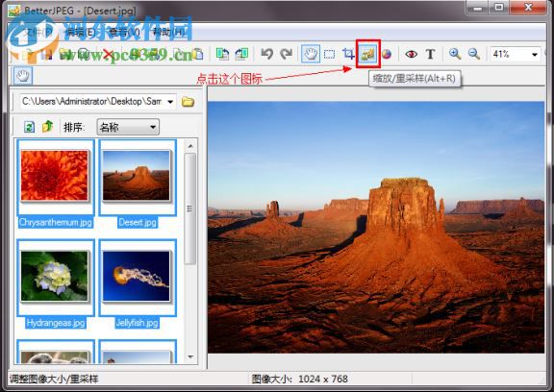Click the paste clipboard icon
The height and width of the screenshot is (392, 554).
click(198, 54)
